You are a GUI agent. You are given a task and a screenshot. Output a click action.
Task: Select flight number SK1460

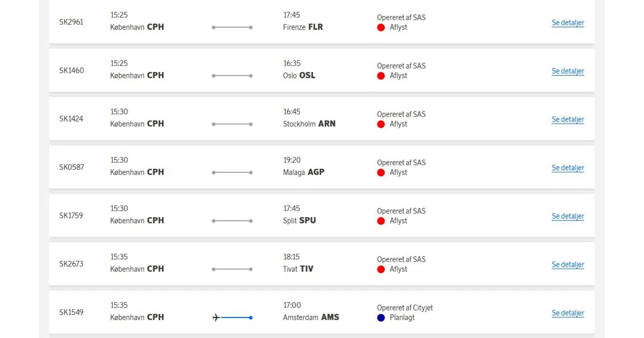tap(72, 70)
